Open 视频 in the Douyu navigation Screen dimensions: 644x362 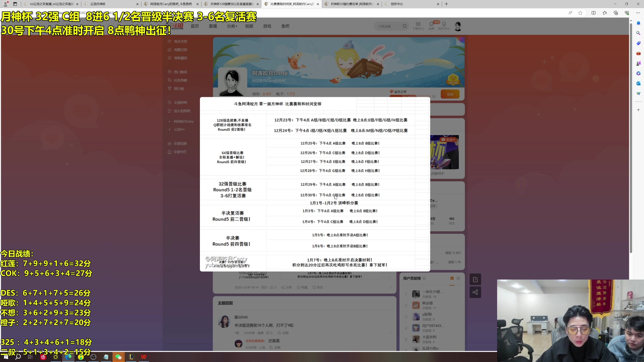(249, 26)
